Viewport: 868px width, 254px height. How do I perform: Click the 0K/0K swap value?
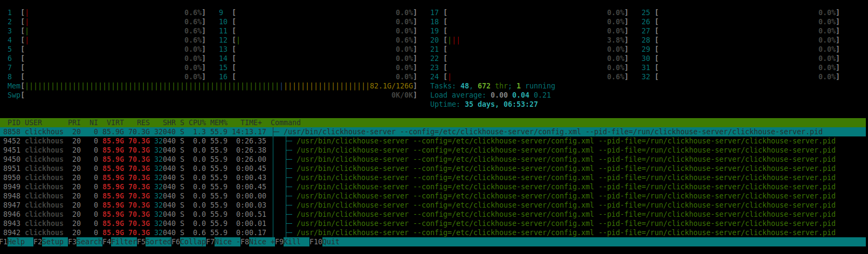[402, 95]
